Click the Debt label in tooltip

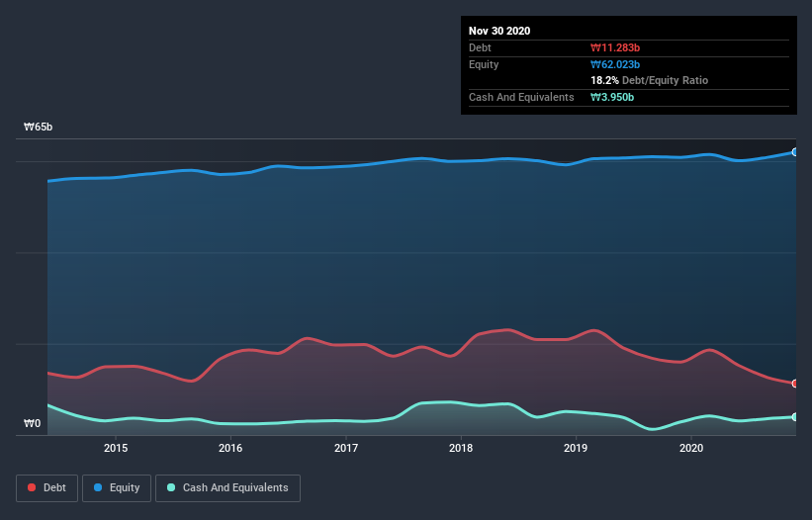click(x=480, y=47)
